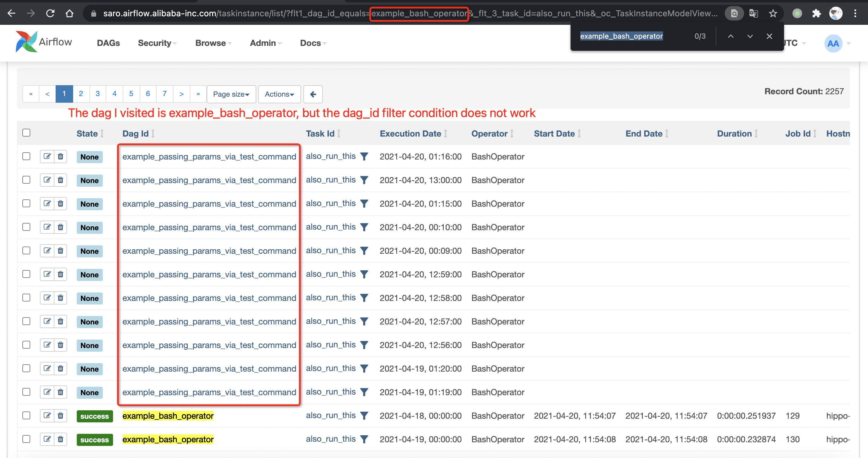The width and height of the screenshot is (868, 458).
Task: Select the checkbox for 13:00:00 execution row
Action: pyautogui.click(x=26, y=180)
